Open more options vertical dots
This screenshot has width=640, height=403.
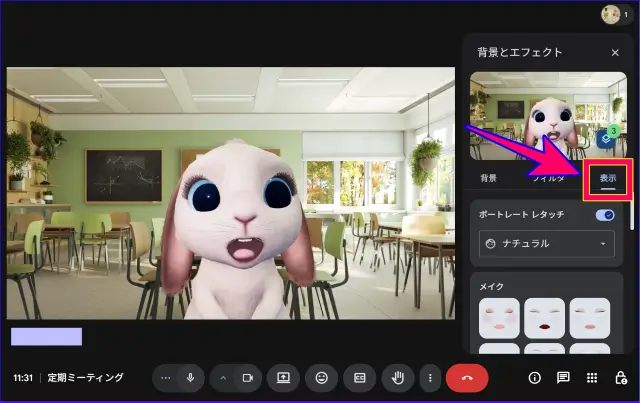click(430, 378)
